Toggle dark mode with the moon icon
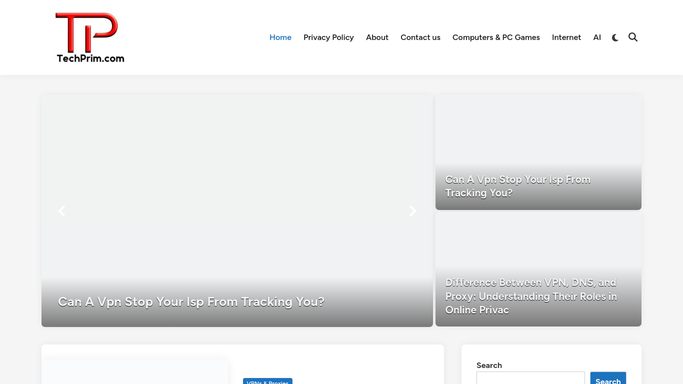Viewport: 683px width, 384px height. [615, 37]
